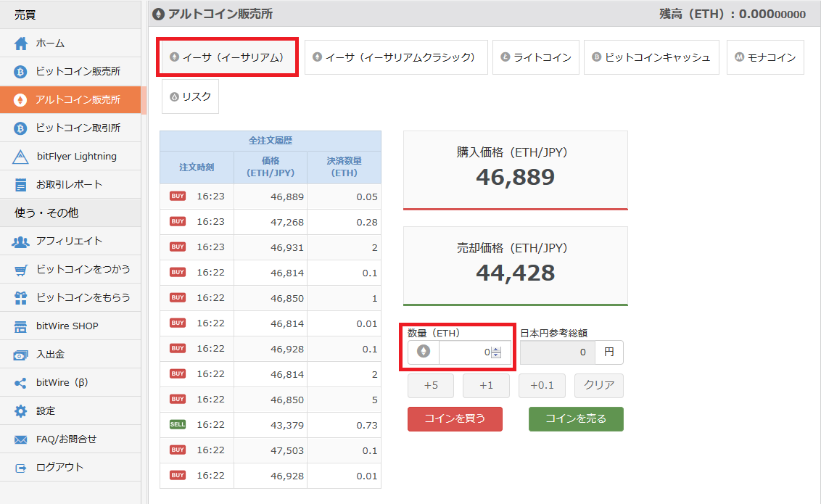
Task: Switch to the モナコイン tab
Action: click(765, 57)
